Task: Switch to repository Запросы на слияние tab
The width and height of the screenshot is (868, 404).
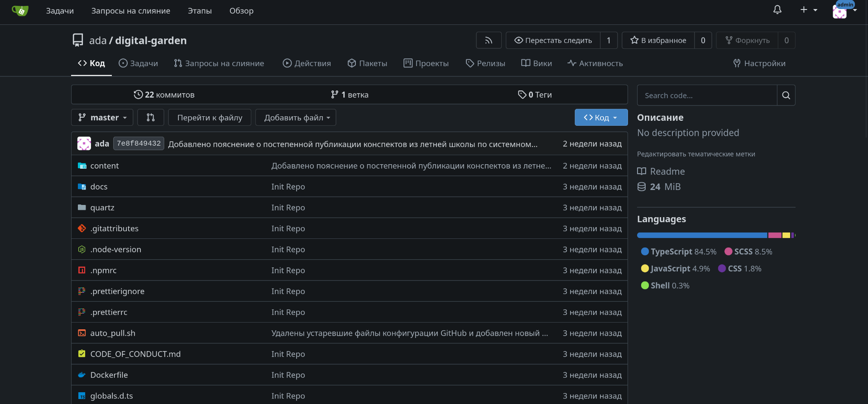Action: (x=219, y=63)
